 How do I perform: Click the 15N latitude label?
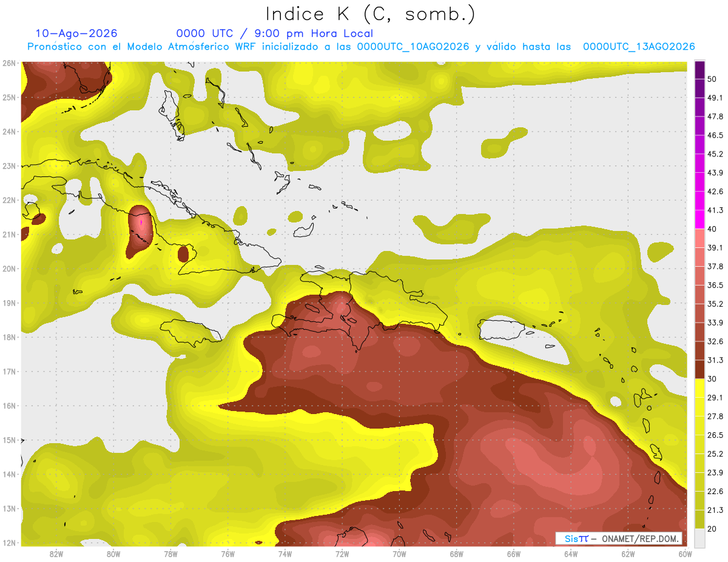(x=9, y=440)
